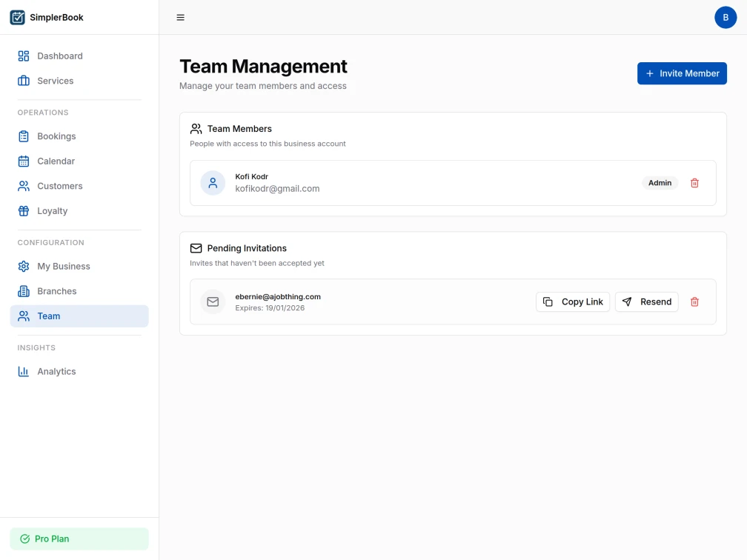Click the Loyalty gift icon
Viewport: 747px width, 560px height.
click(24, 211)
